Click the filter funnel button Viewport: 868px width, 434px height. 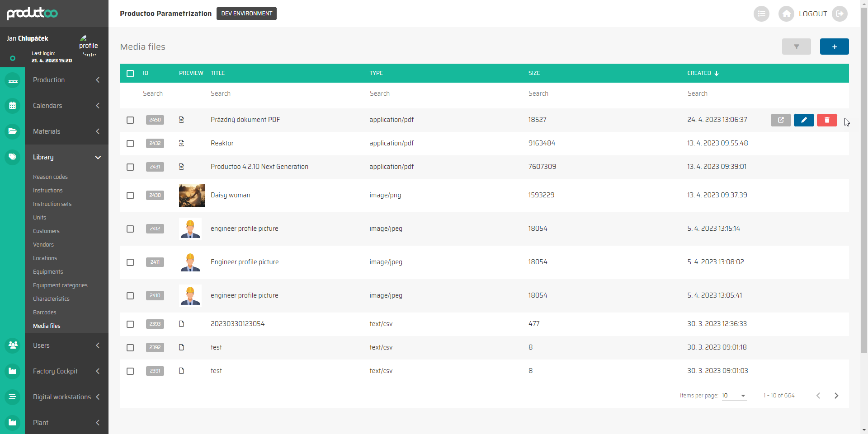(796, 47)
